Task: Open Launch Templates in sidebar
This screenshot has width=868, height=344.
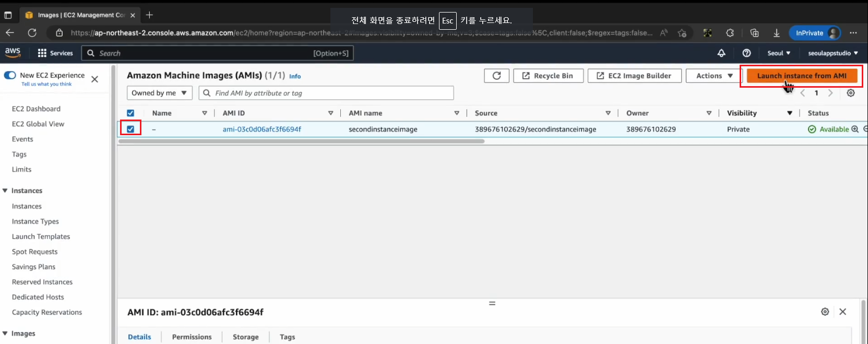Action: tap(41, 236)
